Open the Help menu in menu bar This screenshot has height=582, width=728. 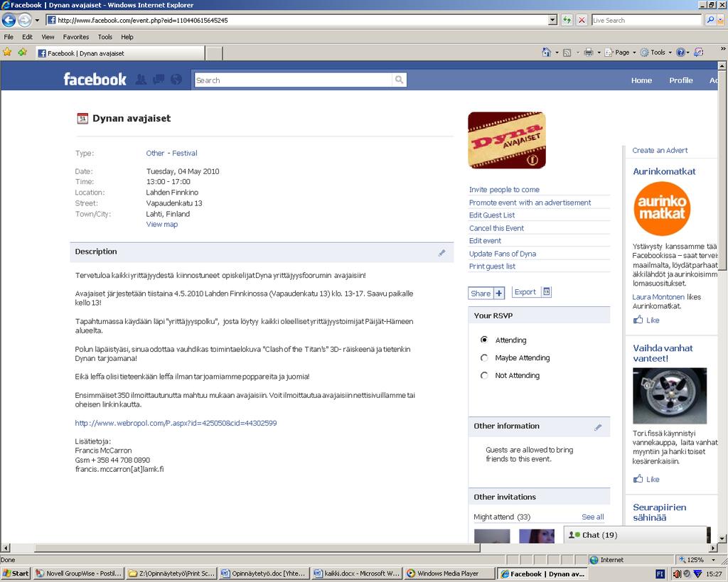pos(127,37)
